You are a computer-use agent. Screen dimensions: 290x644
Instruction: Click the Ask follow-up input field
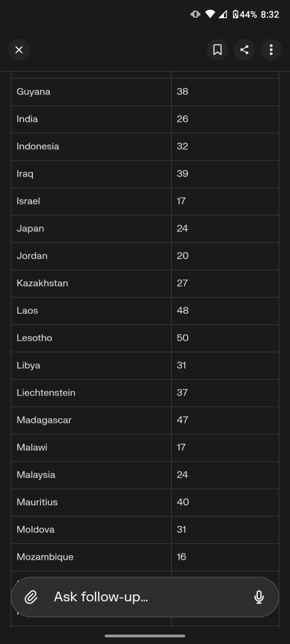145,597
